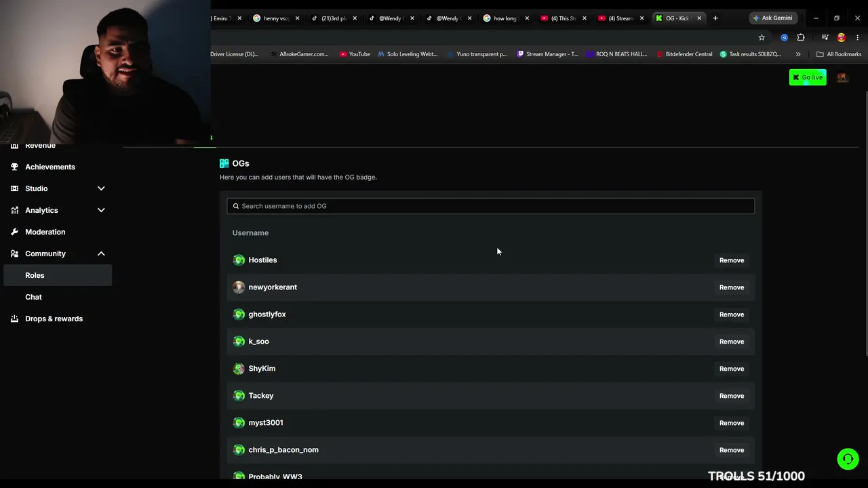Expand the Analytics section chevron
Viewport: 868px width, 488px height.
101,210
